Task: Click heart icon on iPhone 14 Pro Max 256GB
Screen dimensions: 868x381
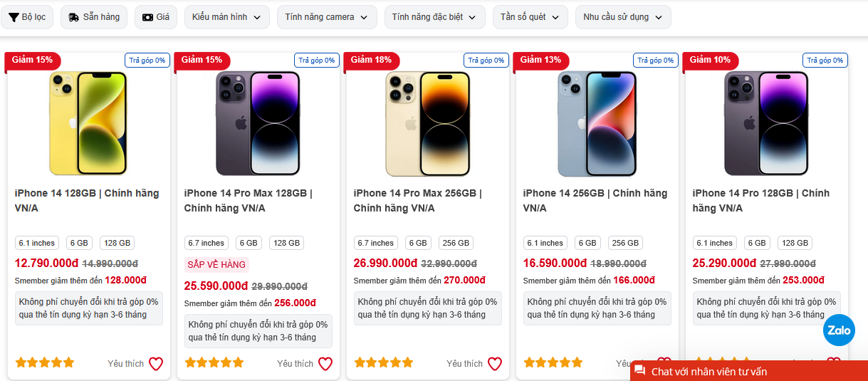Action: (495, 364)
